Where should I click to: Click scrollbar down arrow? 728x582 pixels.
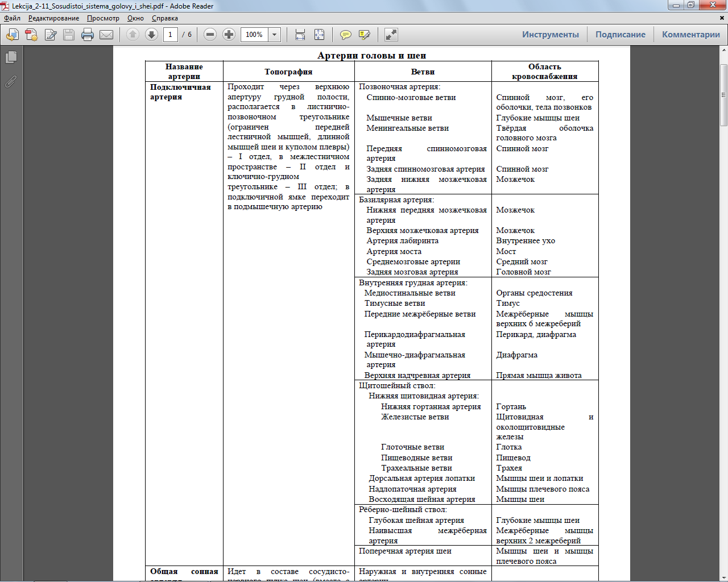(723, 577)
